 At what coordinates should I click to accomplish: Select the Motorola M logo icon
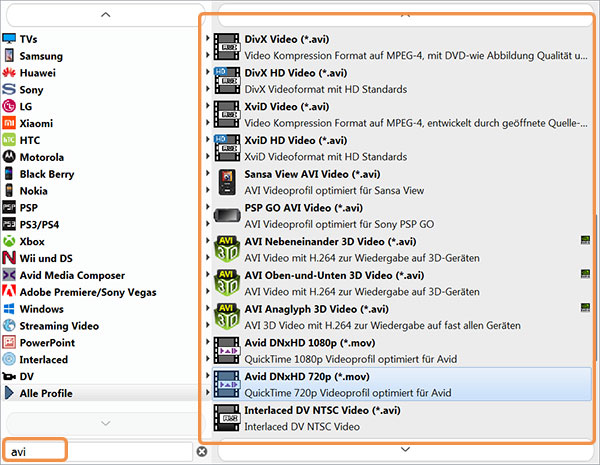tap(9, 157)
